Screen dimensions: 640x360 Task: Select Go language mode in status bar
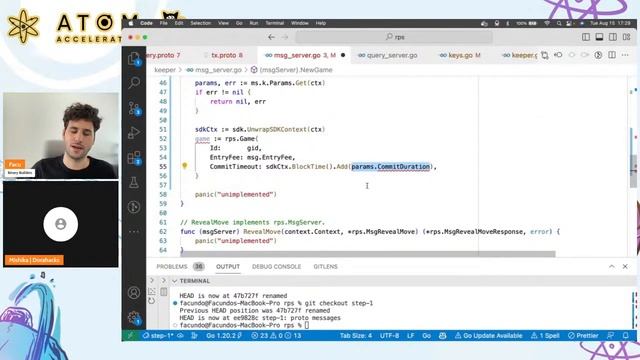click(427, 336)
